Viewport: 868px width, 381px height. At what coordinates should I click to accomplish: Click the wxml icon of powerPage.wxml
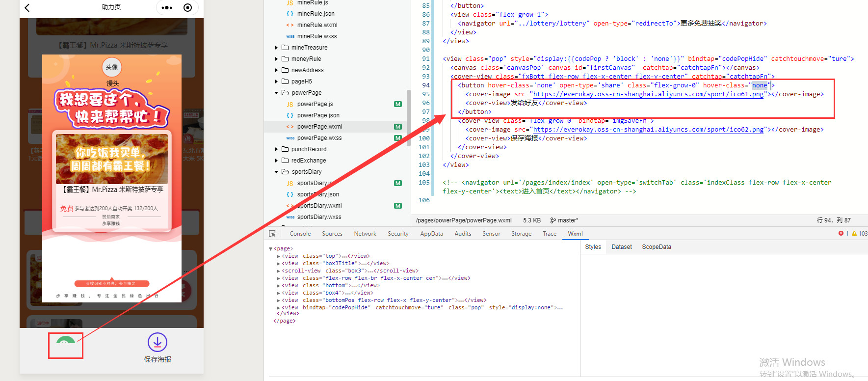click(x=290, y=127)
